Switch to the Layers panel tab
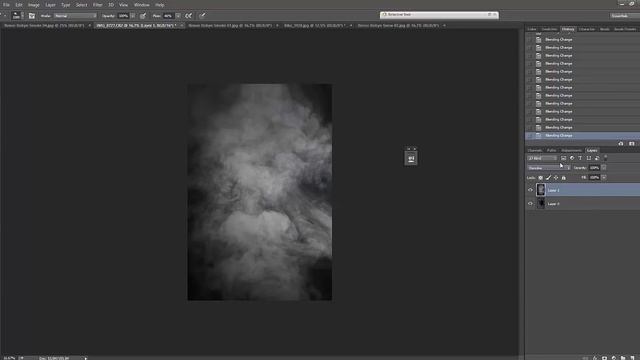Viewport: 640px width, 360px height. [x=592, y=150]
